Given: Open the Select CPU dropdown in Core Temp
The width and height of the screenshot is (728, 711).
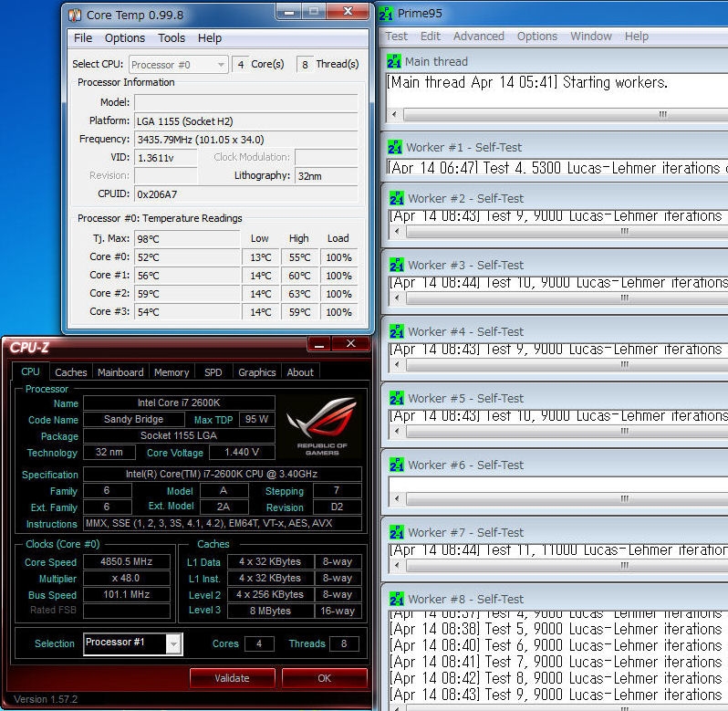Looking at the screenshot, I should tap(179, 65).
